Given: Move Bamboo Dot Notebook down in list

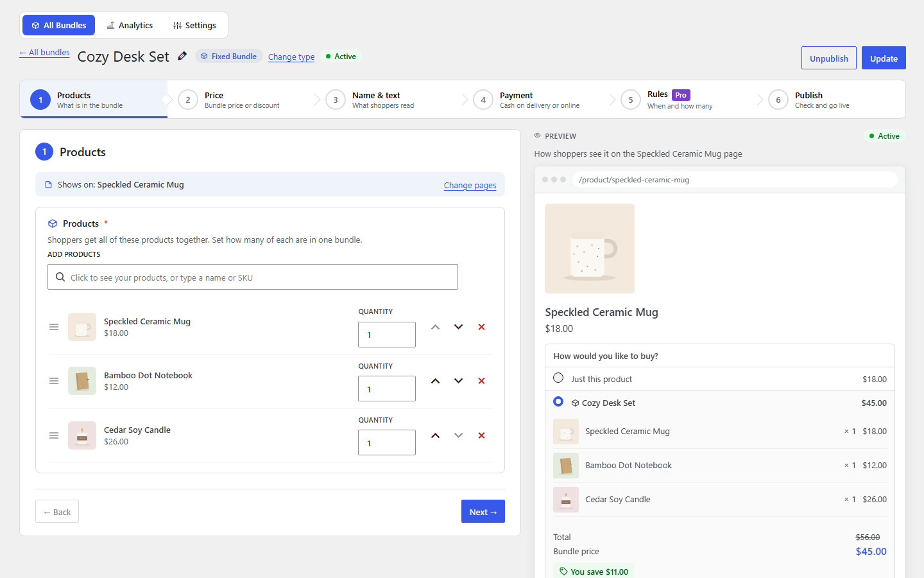Looking at the screenshot, I should point(458,381).
